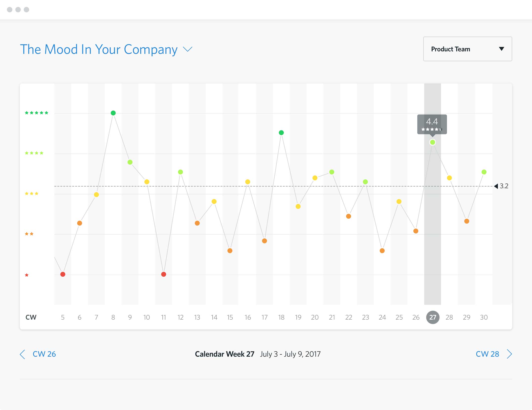Click the left arrow to previous week

22,354
